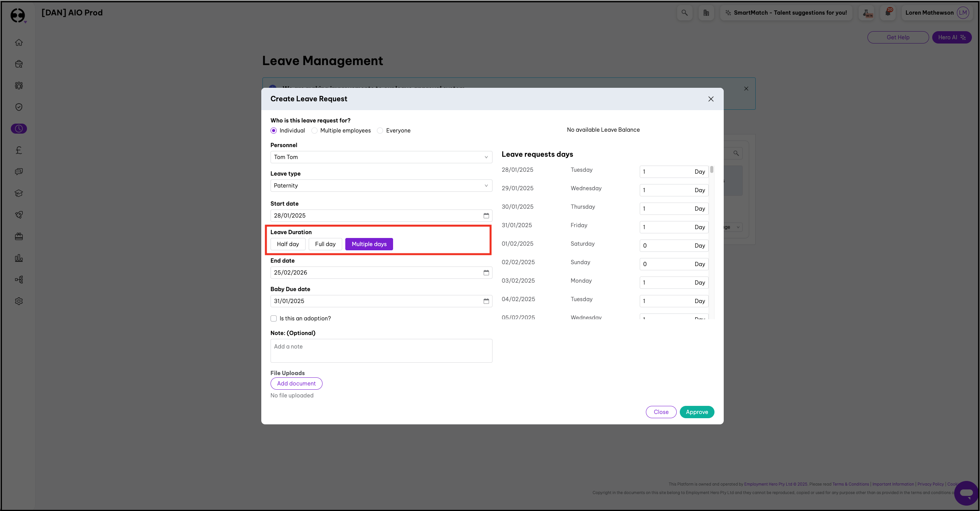The height and width of the screenshot is (511, 980).
Task: Click the leave request days scrollbar
Action: pyautogui.click(x=711, y=170)
